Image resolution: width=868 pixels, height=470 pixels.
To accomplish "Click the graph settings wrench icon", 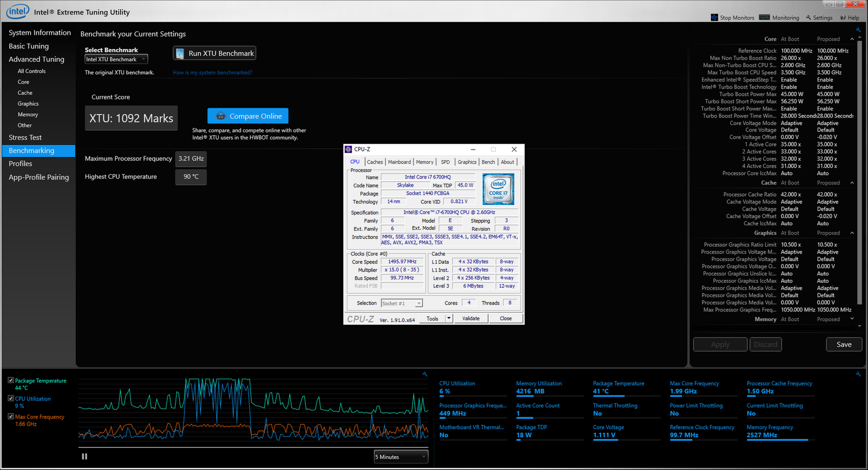I will click(425, 374).
